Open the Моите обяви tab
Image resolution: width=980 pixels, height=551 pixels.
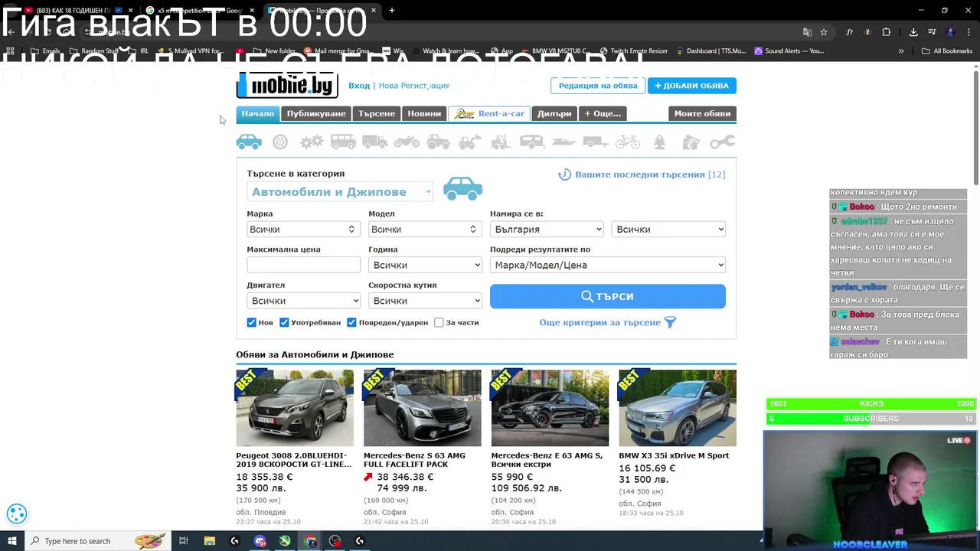702,113
